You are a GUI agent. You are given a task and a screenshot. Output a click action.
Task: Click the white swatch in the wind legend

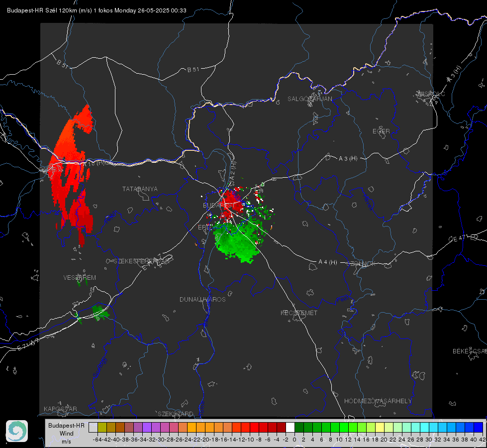pyautogui.click(x=290, y=427)
